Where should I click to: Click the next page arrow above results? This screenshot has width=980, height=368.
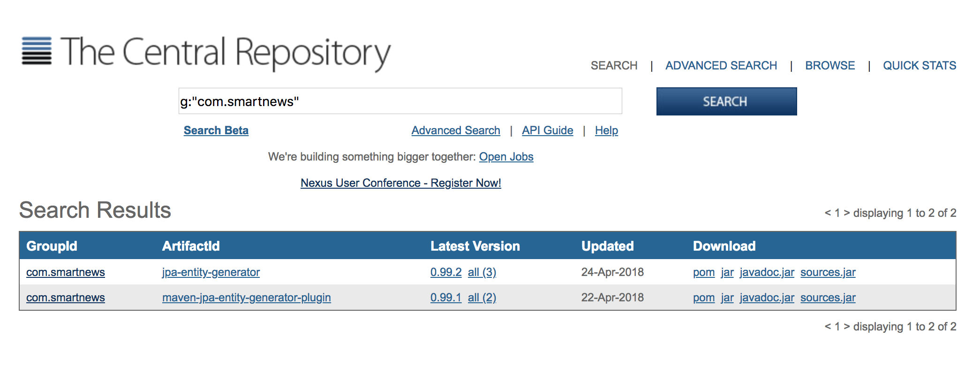pyautogui.click(x=846, y=213)
